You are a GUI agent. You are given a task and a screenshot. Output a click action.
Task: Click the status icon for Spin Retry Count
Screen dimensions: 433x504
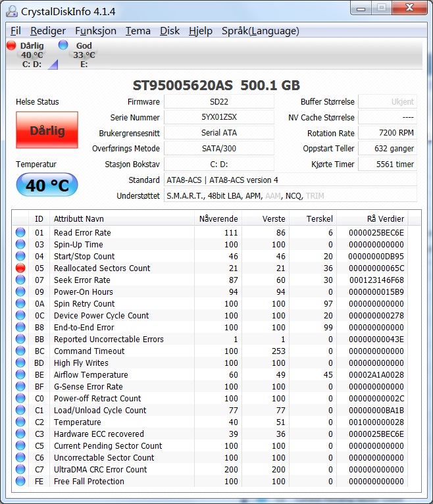(x=20, y=303)
